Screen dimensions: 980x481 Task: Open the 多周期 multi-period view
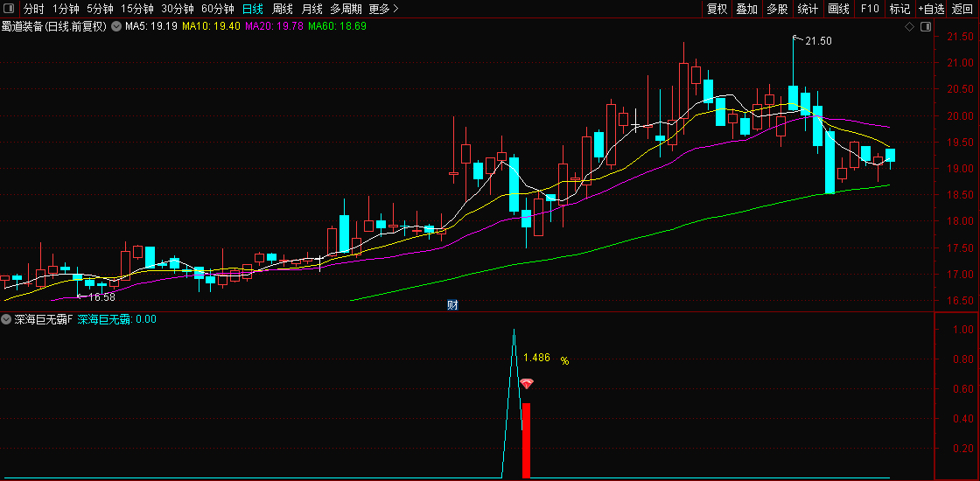[346, 9]
